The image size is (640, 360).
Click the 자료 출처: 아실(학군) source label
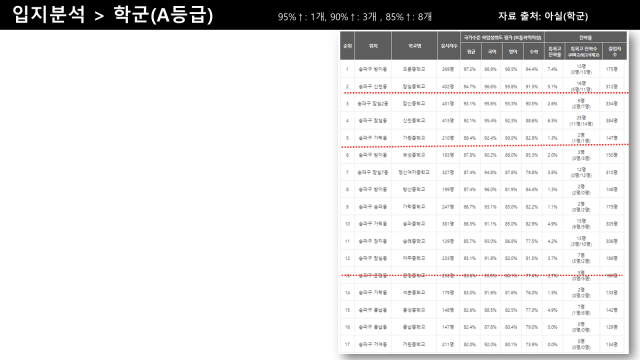pos(543,16)
